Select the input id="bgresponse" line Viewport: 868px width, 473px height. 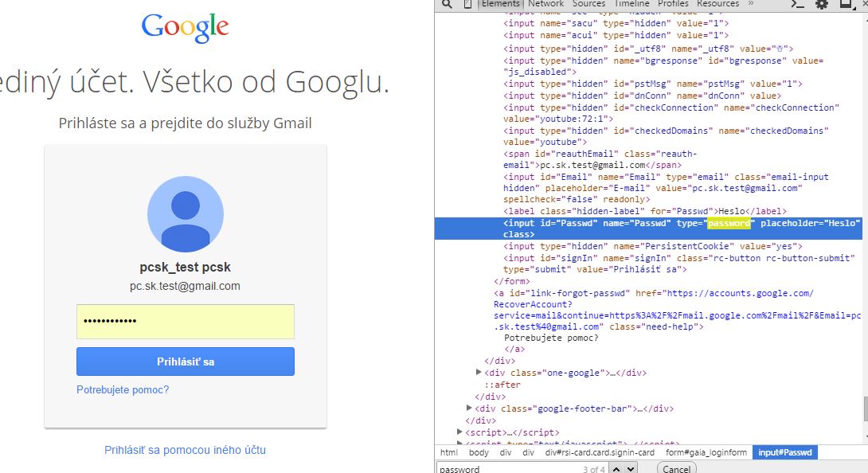663,66
